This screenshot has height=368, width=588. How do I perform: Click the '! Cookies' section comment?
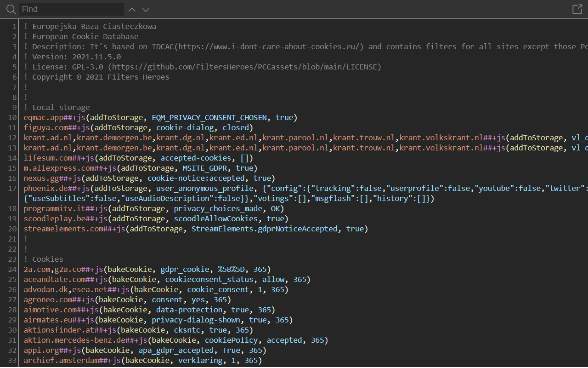tap(43, 259)
